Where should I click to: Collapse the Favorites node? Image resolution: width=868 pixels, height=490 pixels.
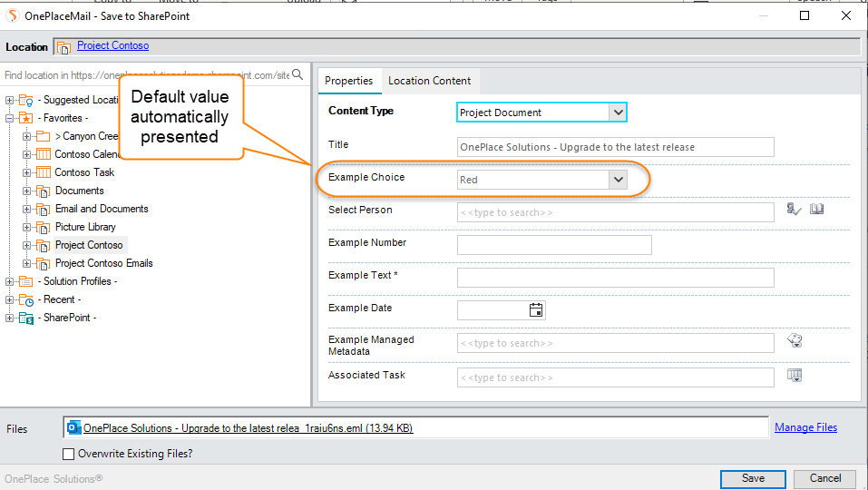(x=9, y=118)
